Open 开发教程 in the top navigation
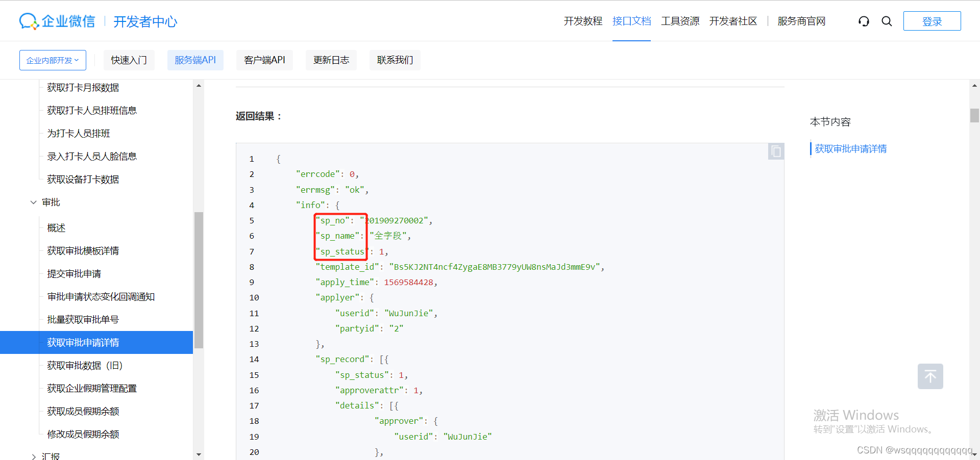The width and height of the screenshot is (980, 460). tap(583, 21)
